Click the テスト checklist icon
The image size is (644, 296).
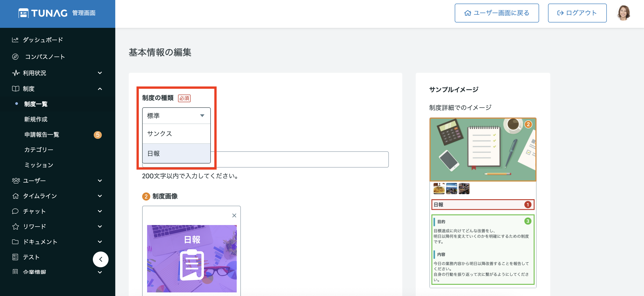[x=15, y=257]
